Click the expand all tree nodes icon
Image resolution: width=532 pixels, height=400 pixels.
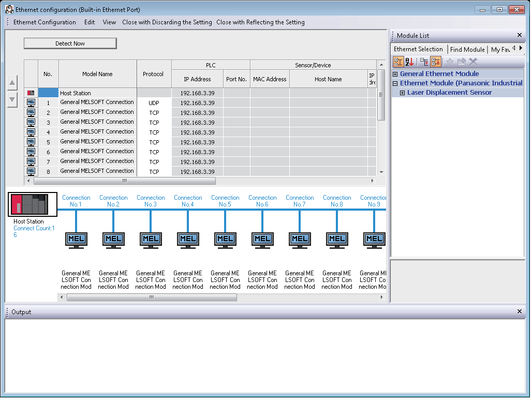(x=424, y=62)
